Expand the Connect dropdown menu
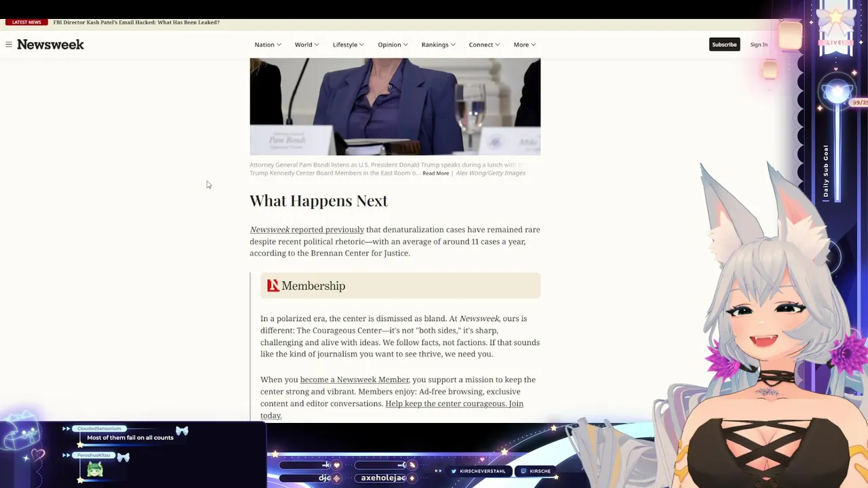Viewport: 868px width, 488px height. coord(484,45)
